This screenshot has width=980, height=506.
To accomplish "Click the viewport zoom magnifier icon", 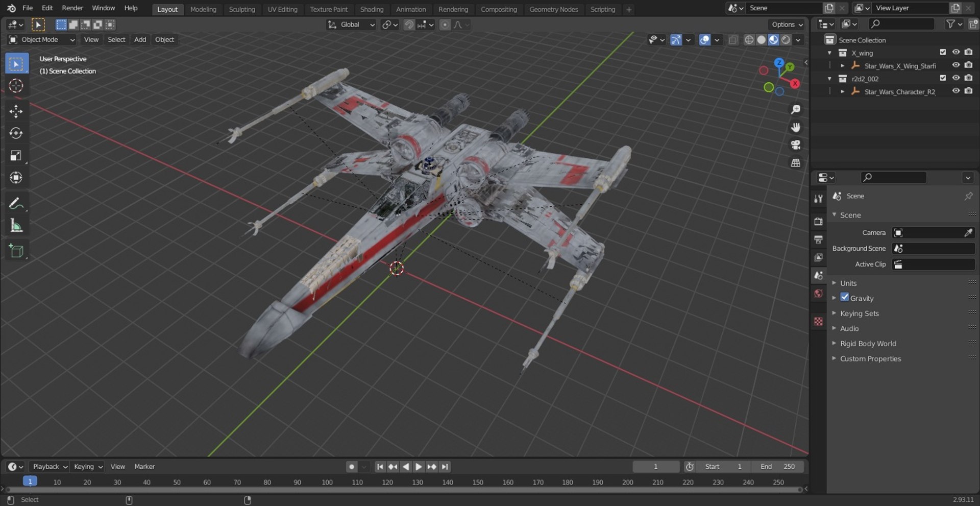I will coord(795,109).
